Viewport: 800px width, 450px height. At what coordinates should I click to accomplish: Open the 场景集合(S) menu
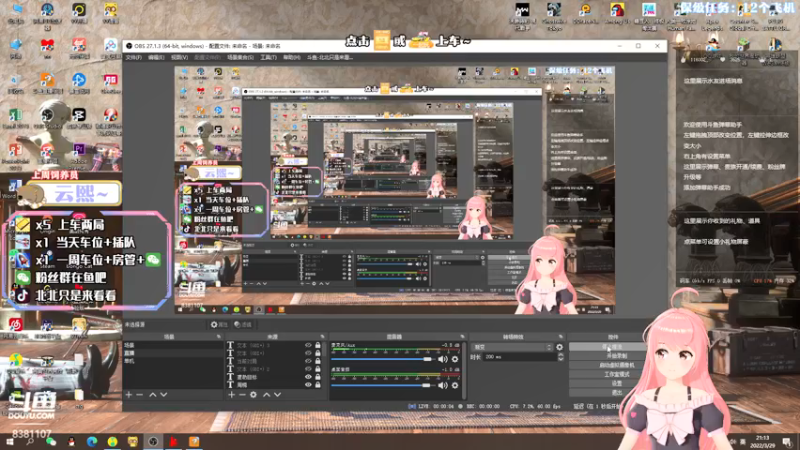coord(240,58)
